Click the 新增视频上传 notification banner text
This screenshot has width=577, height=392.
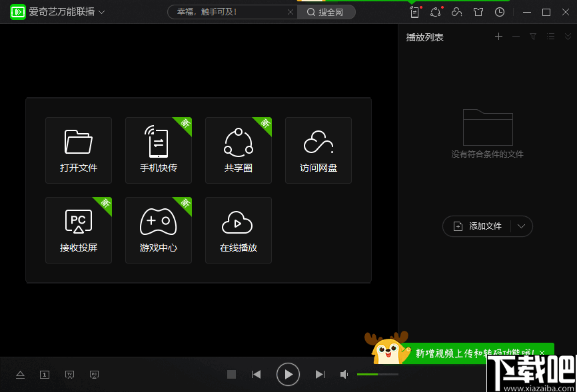pyautogui.click(x=474, y=353)
